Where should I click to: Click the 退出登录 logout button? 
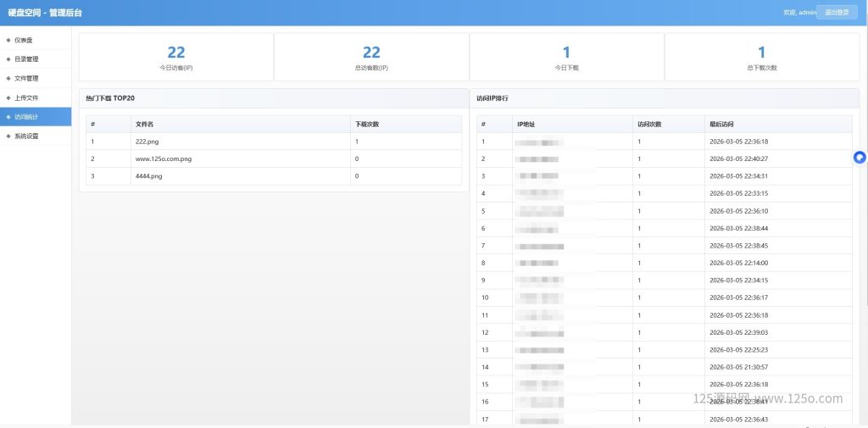pyautogui.click(x=837, y=12)
